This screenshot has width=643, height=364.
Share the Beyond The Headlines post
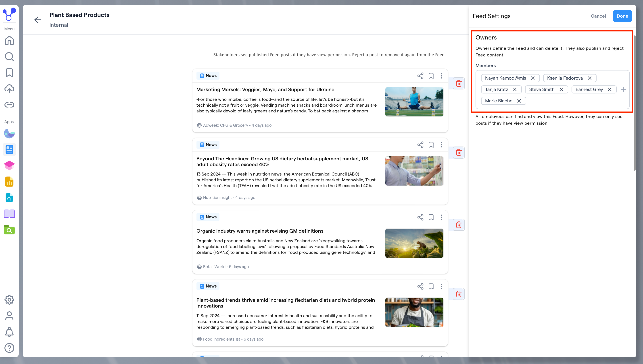[x=420, y=145]
